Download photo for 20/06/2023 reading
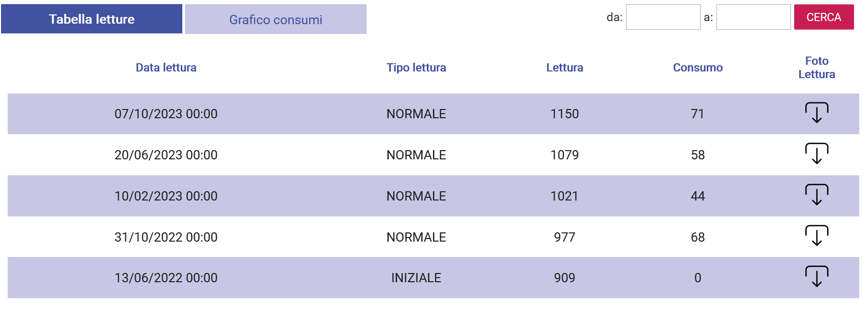 pyautogui.click(x=817, y=154)
